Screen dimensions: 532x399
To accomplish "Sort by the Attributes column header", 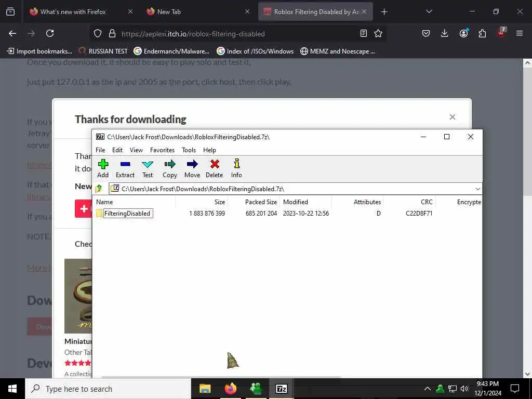I will [x=357, y=202].
